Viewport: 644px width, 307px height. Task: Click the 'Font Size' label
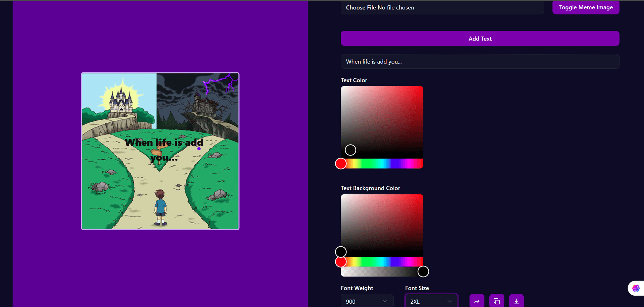(417, 288)
